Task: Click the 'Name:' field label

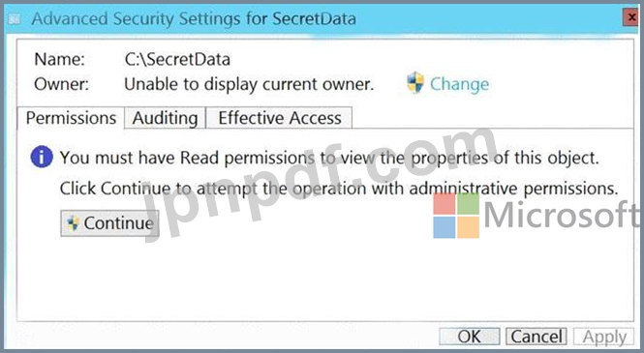Action: pyautogui.click(x=59, y=59)
